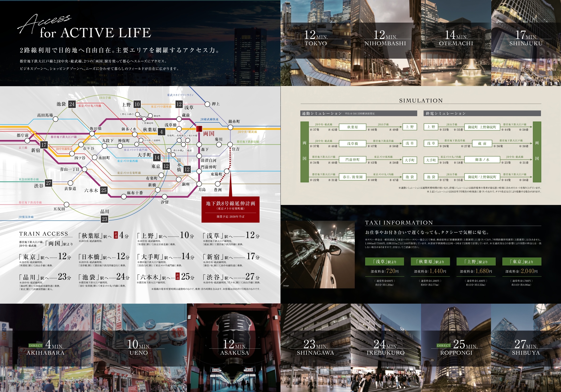The width and height of the screenshot is (561, 392).
Task: Click the taxi night-drive image
Action: [x=318, y=254]
